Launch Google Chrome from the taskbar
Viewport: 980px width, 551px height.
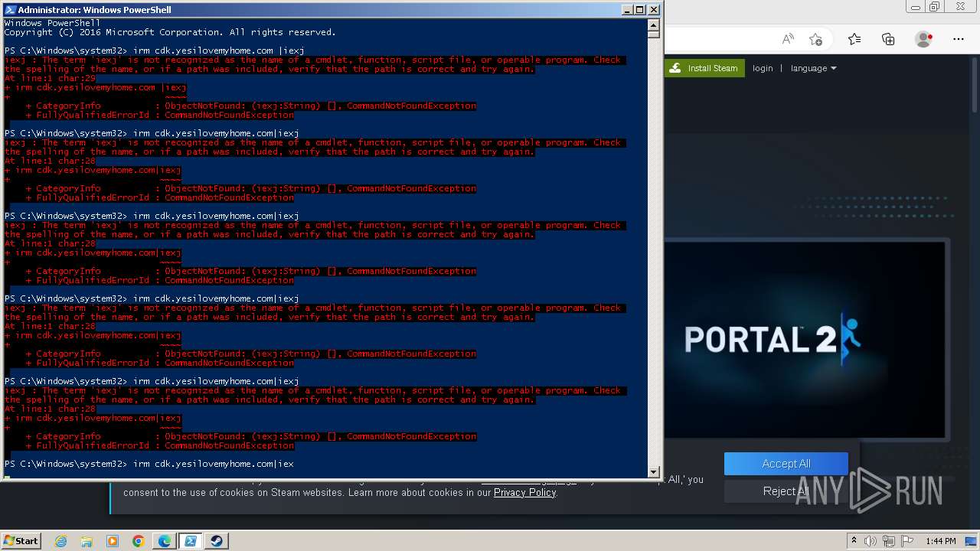point(139,541)
